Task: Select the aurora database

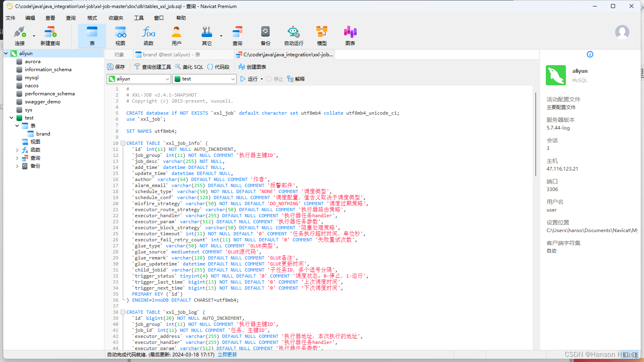Action: pyautogui.click(x=33, y=62)
